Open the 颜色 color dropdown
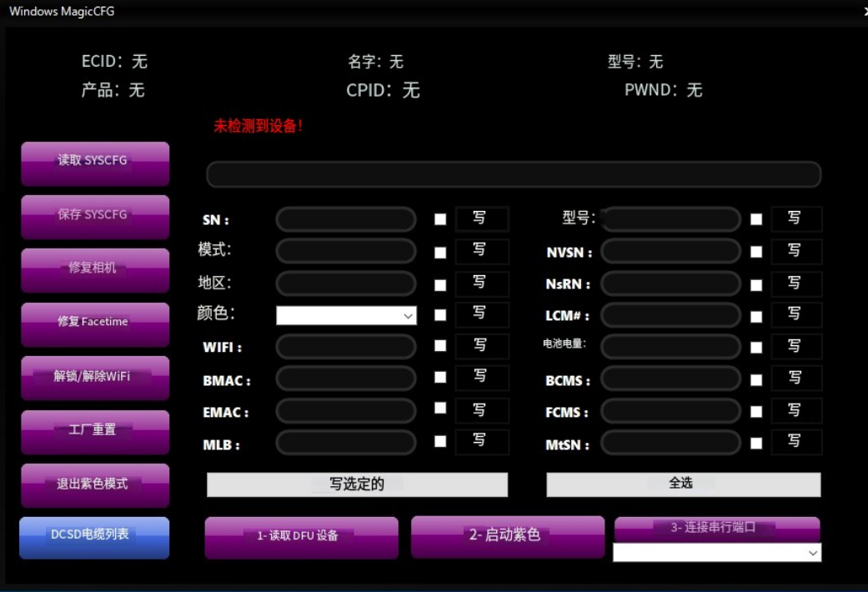 point(346,316)
